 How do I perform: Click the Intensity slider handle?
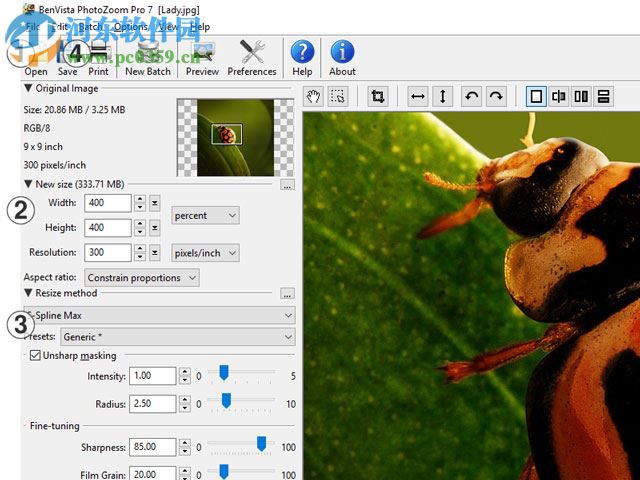point(224,373)
